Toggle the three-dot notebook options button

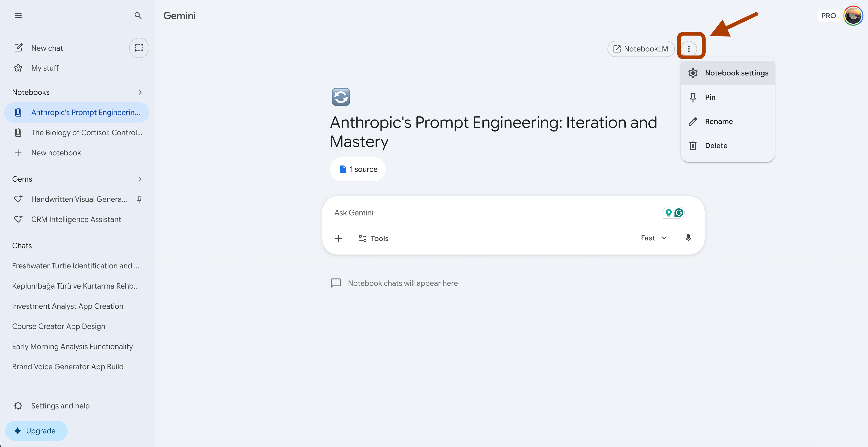click(689, 49)
